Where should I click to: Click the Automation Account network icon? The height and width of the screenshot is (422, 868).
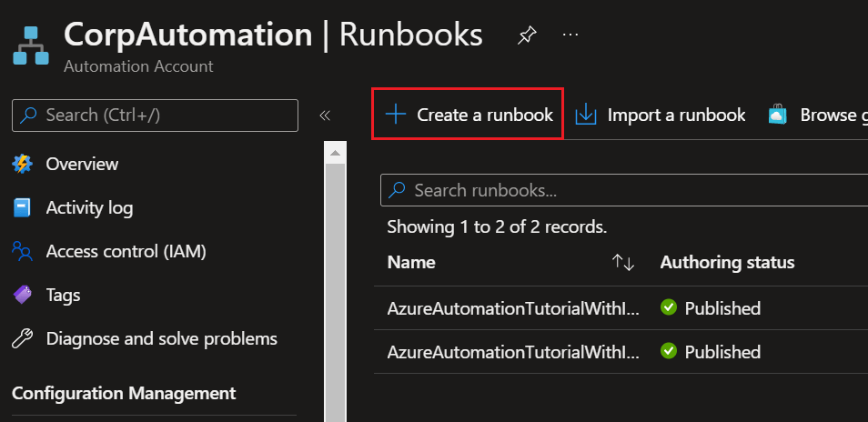pos(31,45)
